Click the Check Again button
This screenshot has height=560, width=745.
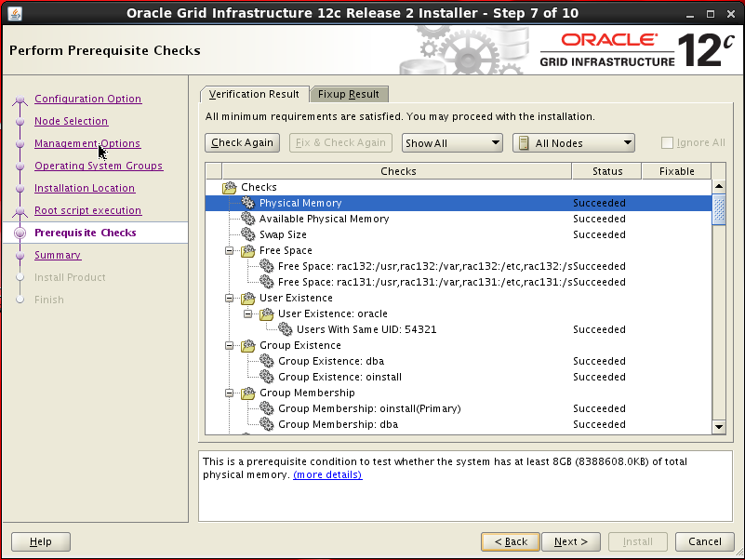pyautogui.click(x=243, y=142)
